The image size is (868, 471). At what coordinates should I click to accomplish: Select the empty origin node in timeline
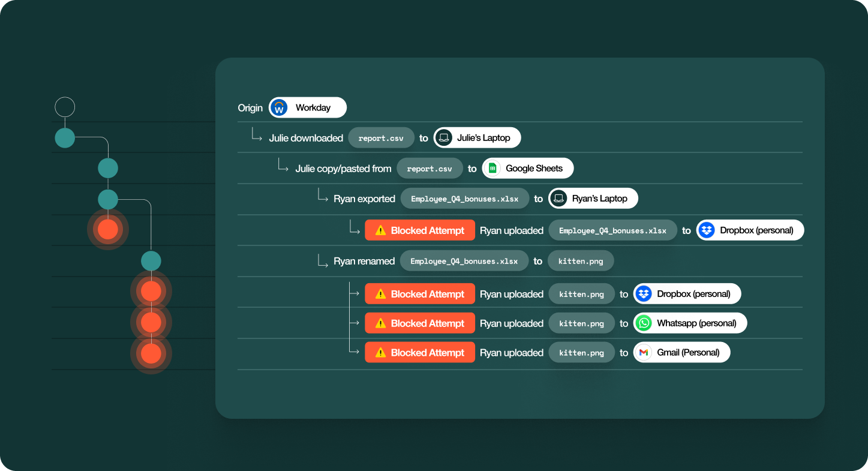(65, 107)
